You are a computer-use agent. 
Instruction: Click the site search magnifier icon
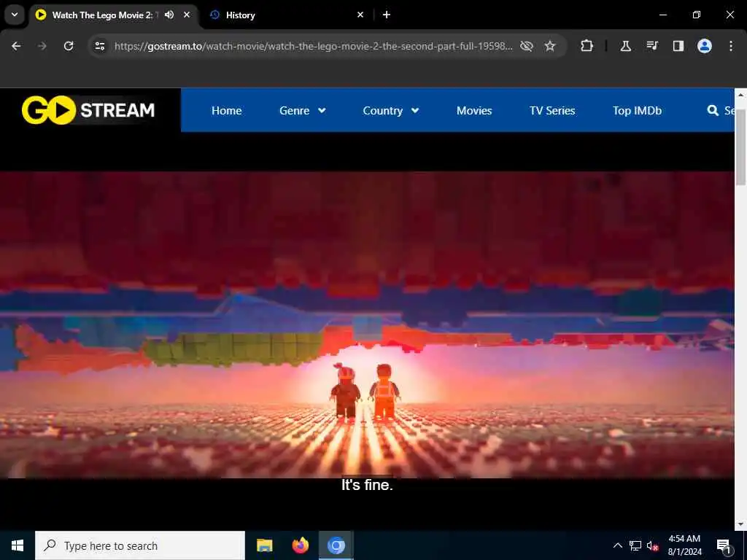[713, 111]
